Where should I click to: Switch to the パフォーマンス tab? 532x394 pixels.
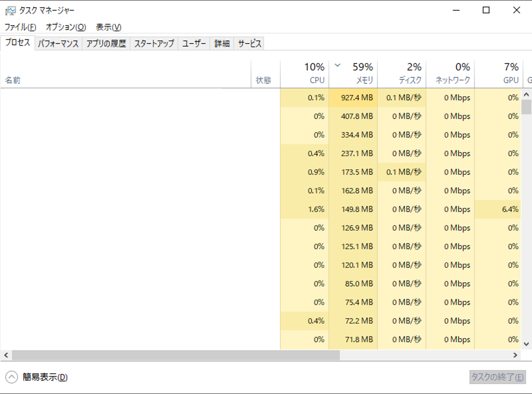pyautogui.click(x=58, y=44)
